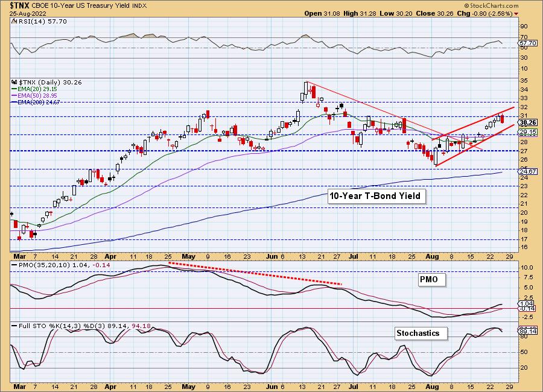Click the Stochastics annotation box

tap(421, 333)
